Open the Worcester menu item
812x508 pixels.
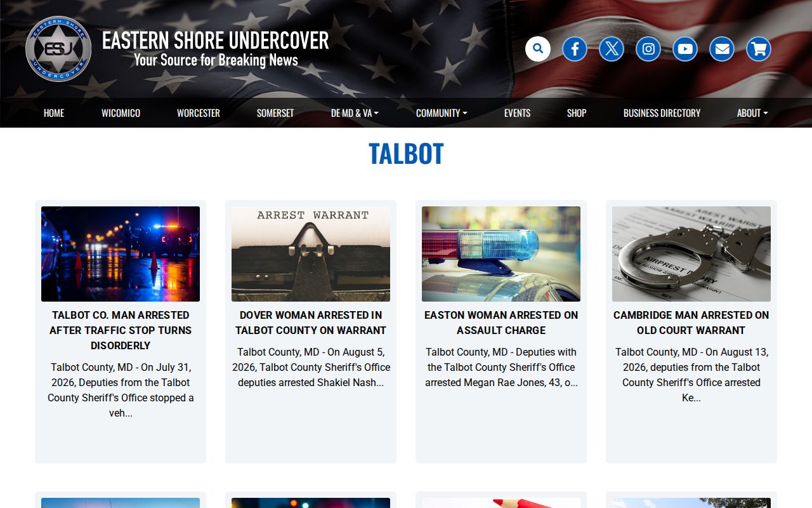(x=199, y=113)
